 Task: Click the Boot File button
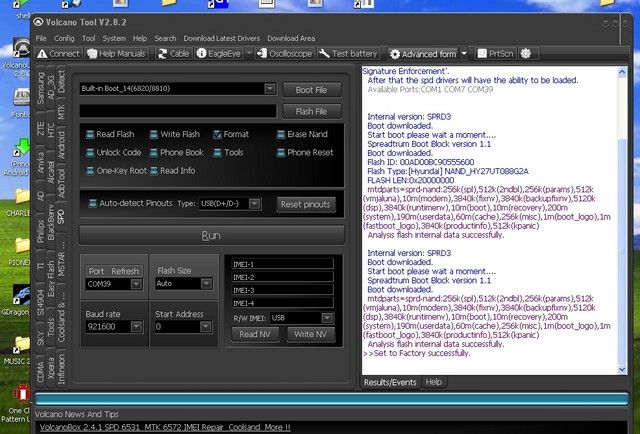tap(311, 90)
